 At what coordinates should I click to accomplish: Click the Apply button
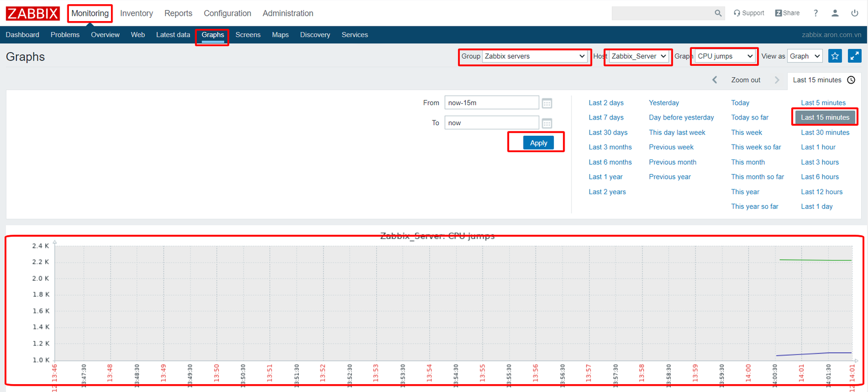[538, 143]
